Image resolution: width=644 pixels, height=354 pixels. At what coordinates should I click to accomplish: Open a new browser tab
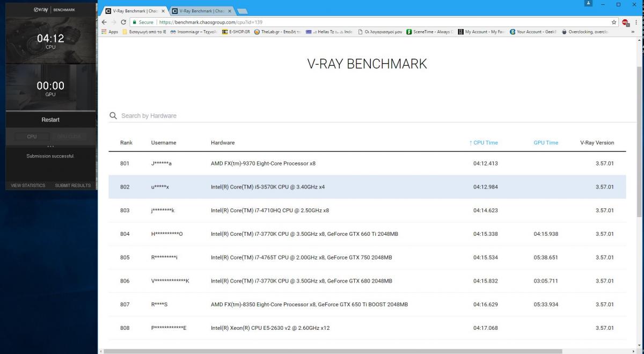click(x=242, y=11)
